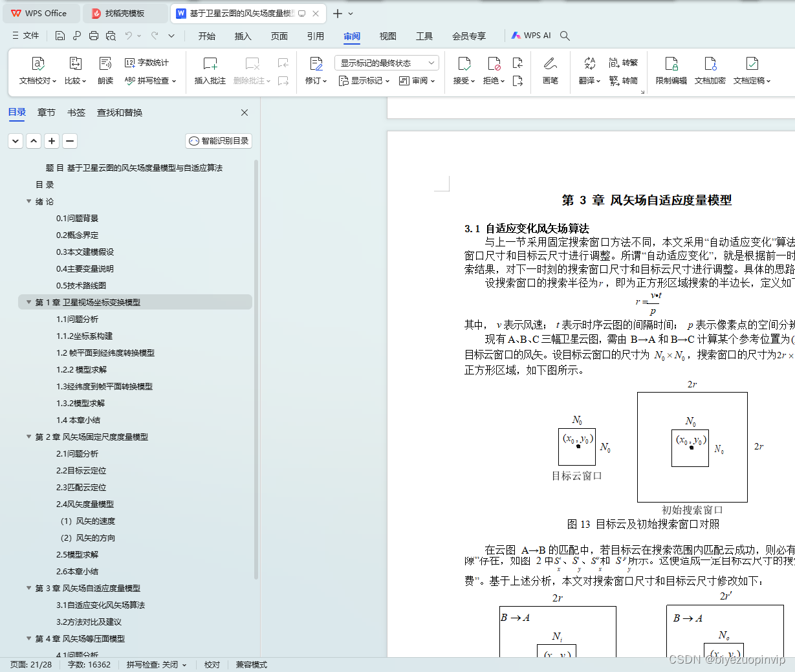Click 页面: 21/28 in the status bar
Screen dimensions: 795x672
pos(31,664)
